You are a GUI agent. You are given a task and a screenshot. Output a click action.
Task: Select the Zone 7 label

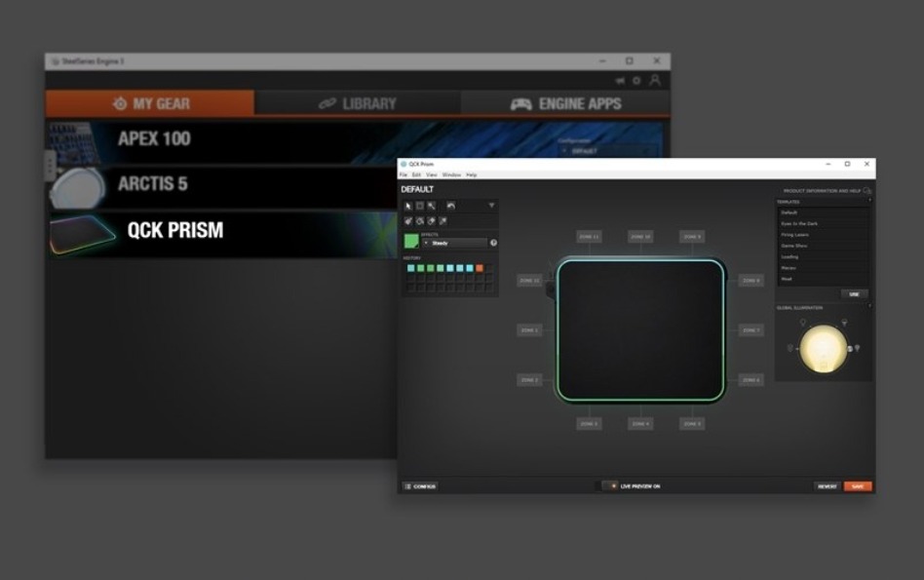[751, 330]
